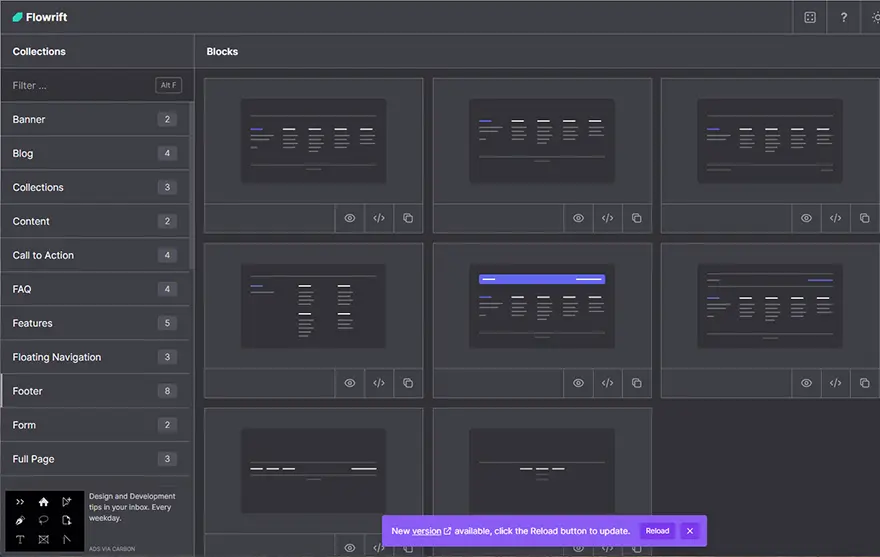Copy the purple banner footer block
The width and height of the screenshot is (880, 557).
[x=636, y=383]
